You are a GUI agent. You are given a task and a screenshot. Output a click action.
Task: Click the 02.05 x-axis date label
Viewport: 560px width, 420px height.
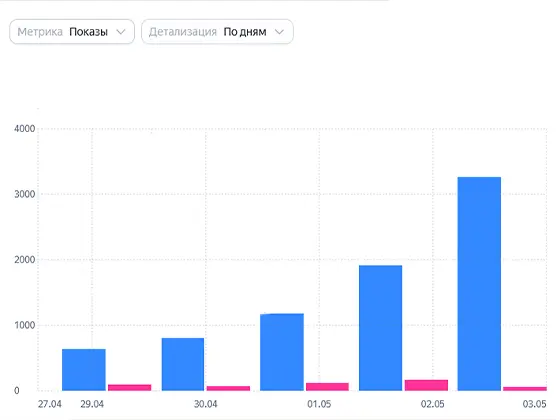[x=432, y=404]
